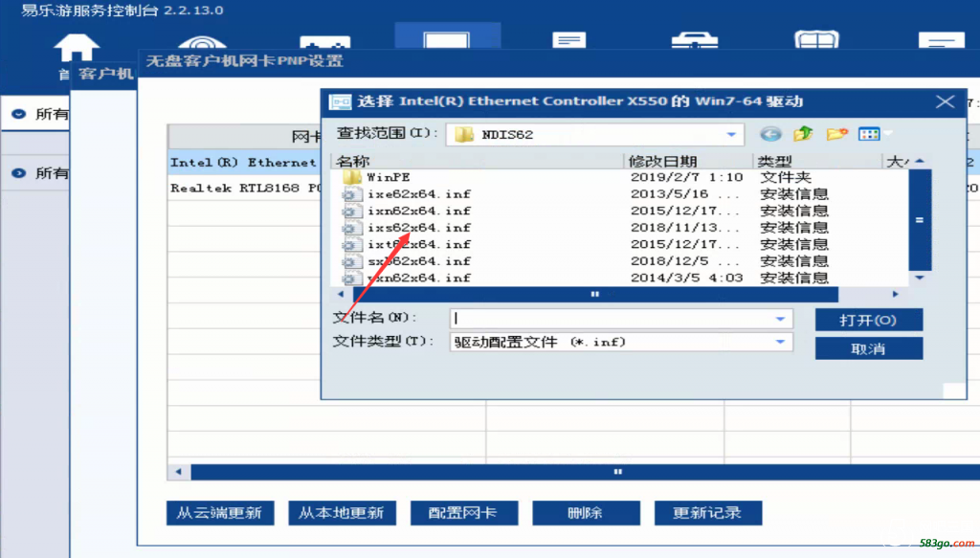The height and width of the screenshot is (558, 980).
Task: Click date 2019/2/7 1:10 of WinPE
Action: [x=686, y=177]
